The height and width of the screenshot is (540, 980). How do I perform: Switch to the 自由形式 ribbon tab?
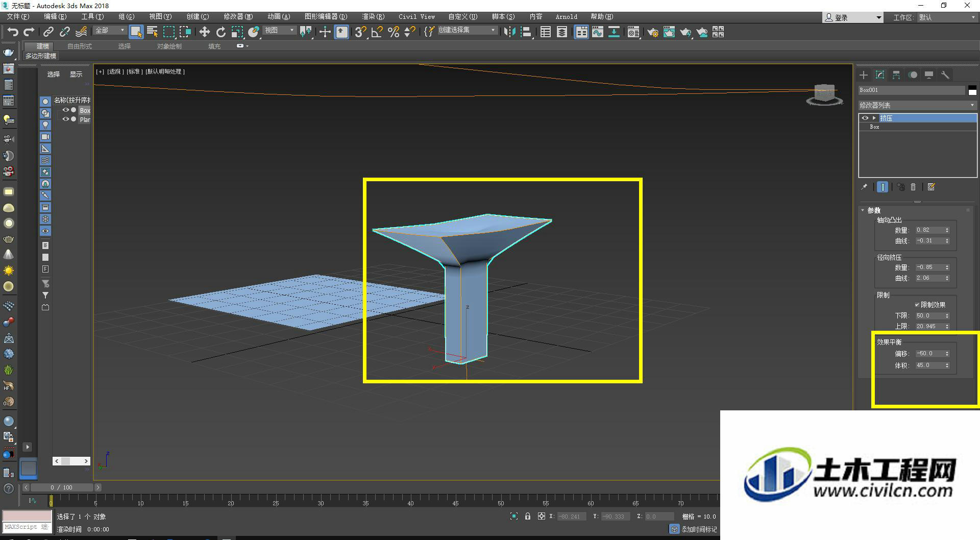point(80,46)
